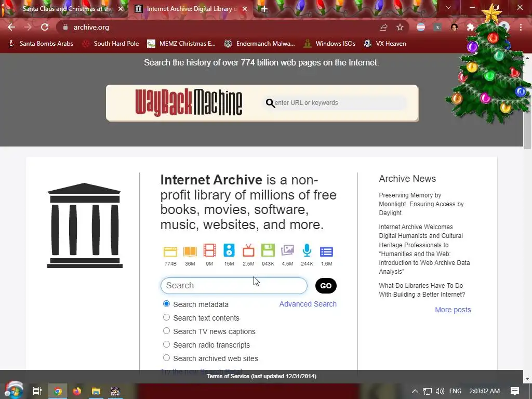
Task: Open the Endermanch Malwa... bookmark
Action: [260, 44]
